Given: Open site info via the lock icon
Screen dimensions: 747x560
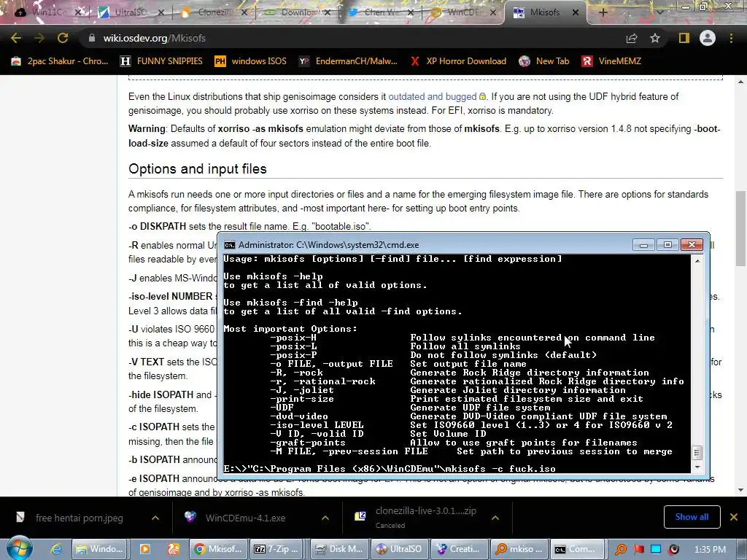Looking at the screenshot, I should pyautogui.click(x=91, y=38).
